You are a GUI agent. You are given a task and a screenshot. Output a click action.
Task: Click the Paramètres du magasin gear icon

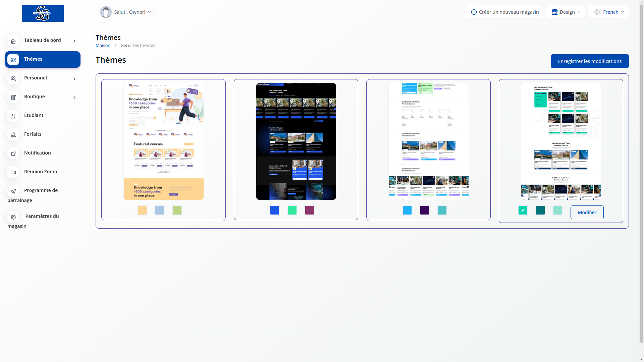click(x=13, y=217)
